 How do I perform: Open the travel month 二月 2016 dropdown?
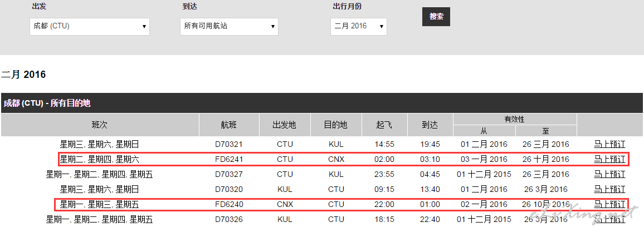pos(358,26)
